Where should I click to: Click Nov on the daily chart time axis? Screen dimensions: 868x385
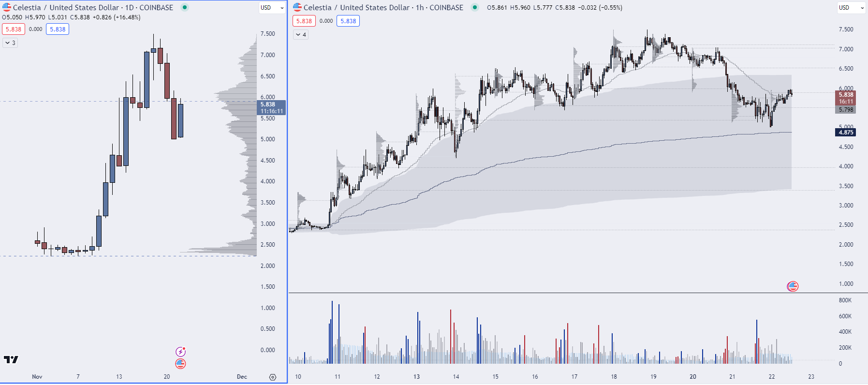(x=37, y=376)
